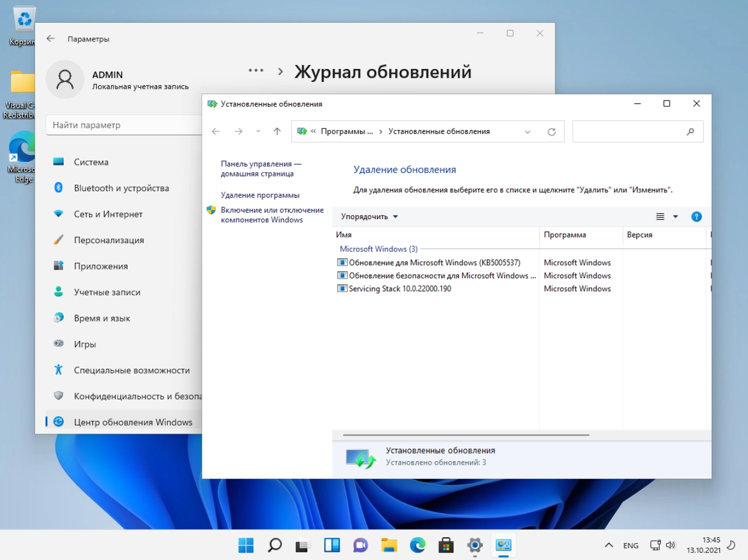
Task: Open recent locations dropdown arrow
Action: click(x=258, y=132)
